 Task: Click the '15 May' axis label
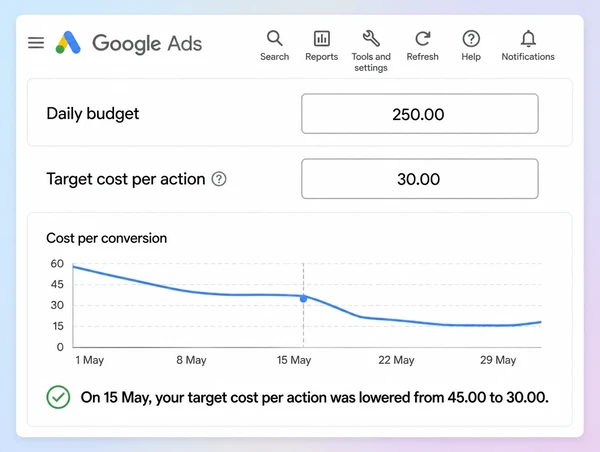[x=294, y=360]
